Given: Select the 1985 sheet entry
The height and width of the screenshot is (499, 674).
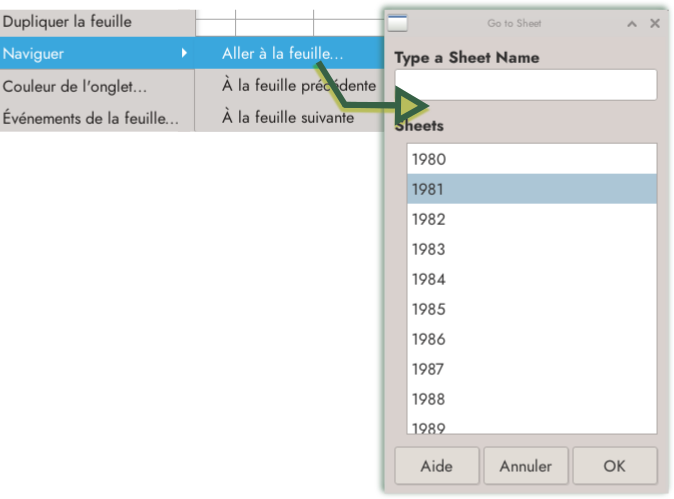Looking at the screenshot, I should pyautogui.click(x=531, y=309).
